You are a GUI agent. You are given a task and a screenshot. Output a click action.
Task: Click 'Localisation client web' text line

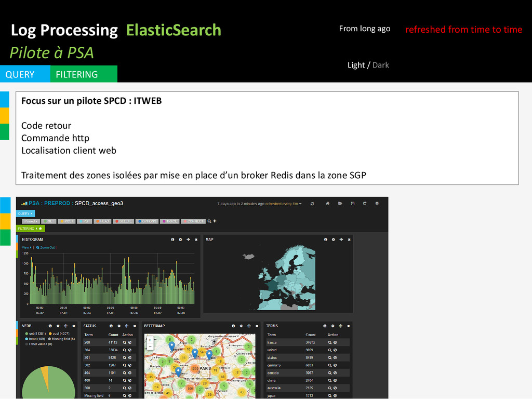pos(69,150)
